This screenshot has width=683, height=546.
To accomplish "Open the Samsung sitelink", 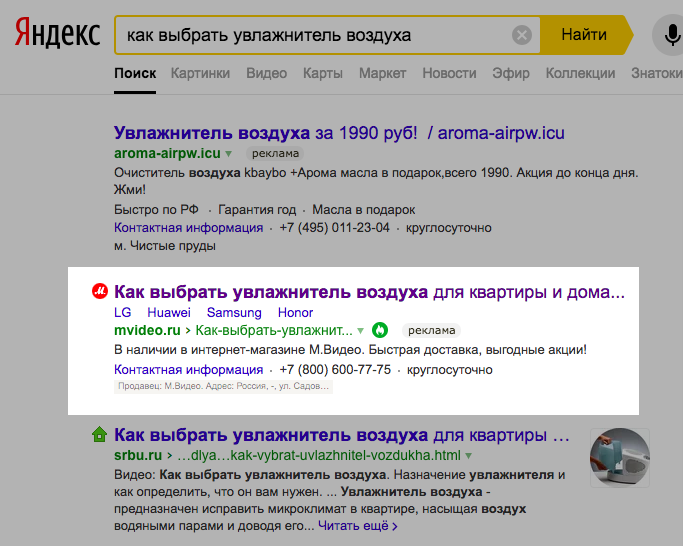I will coord(234,312).
